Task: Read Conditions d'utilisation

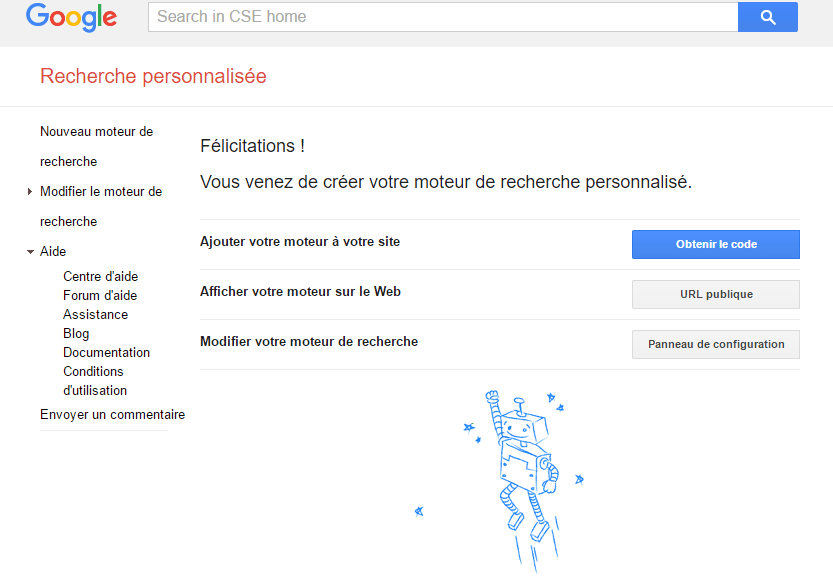Action: click(95, 381)
